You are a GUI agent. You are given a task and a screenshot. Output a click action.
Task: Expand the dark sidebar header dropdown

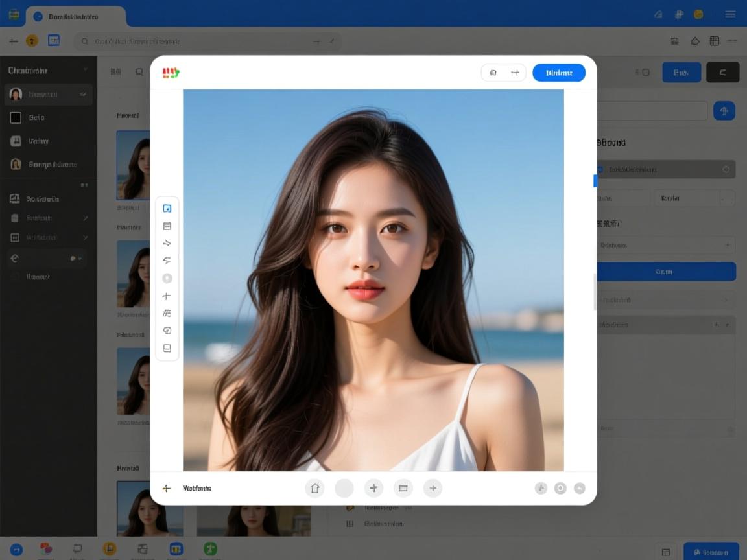pyautogui.click(x=85, y=70)
